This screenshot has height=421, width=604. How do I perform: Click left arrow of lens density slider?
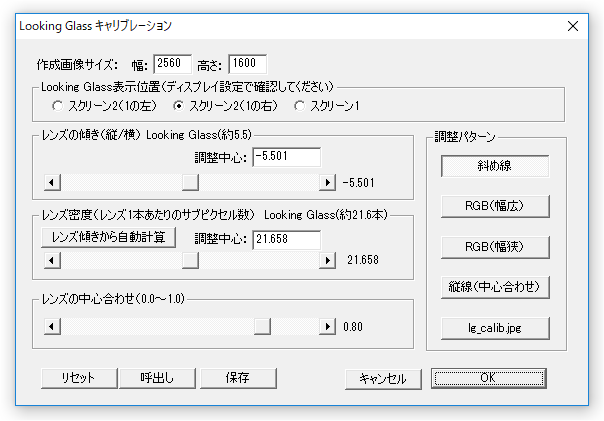(52, 260)
